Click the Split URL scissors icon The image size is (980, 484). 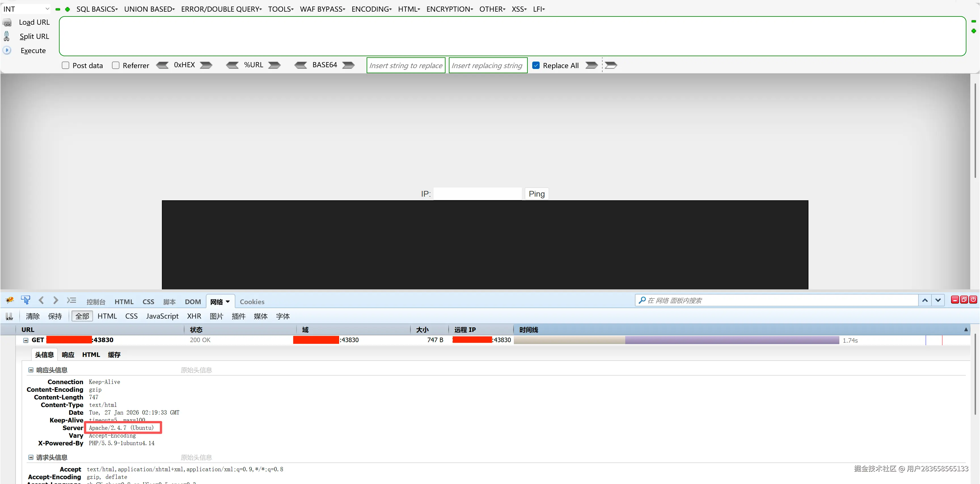(7, 36)
